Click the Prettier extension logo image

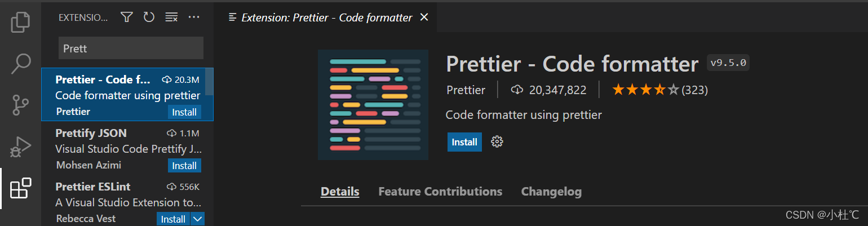pyautogui.click(x=373, y=105)
